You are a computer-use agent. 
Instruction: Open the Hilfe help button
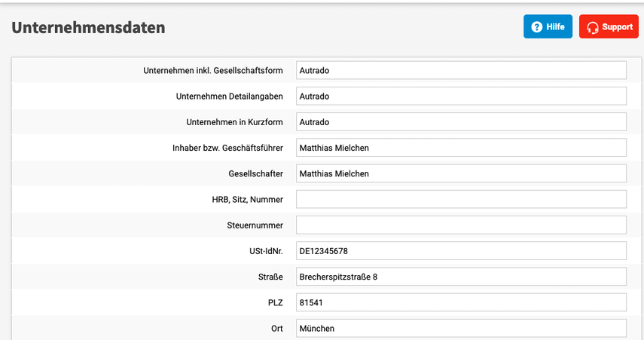(548, 27)
